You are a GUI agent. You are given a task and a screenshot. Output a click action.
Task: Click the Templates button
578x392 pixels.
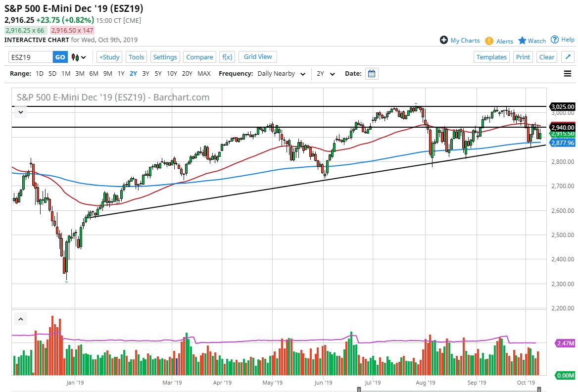pyautogui.click(x=491, y=57)
